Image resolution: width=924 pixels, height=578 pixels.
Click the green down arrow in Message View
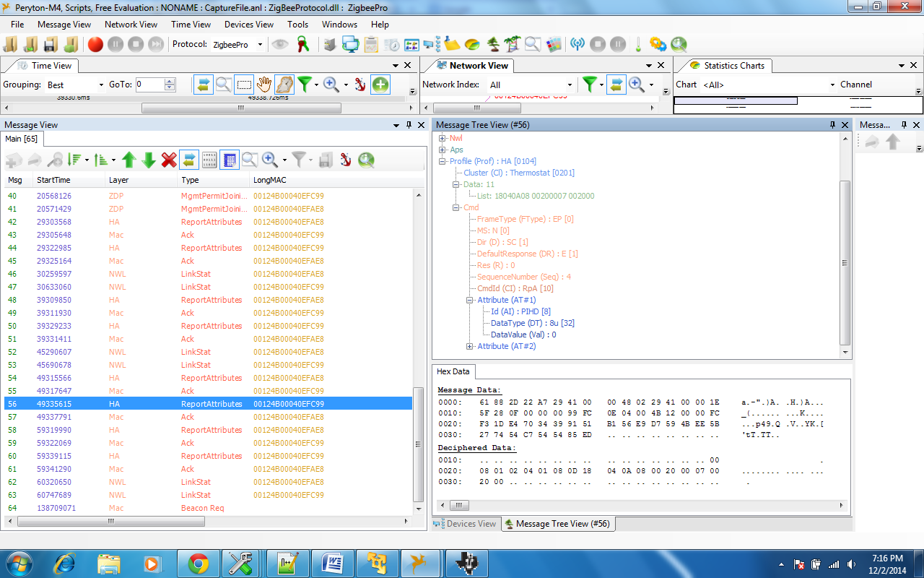tap(149, 160)
